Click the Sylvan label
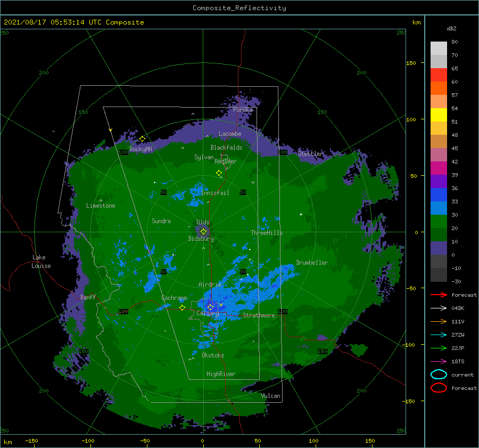 point(204,157)
